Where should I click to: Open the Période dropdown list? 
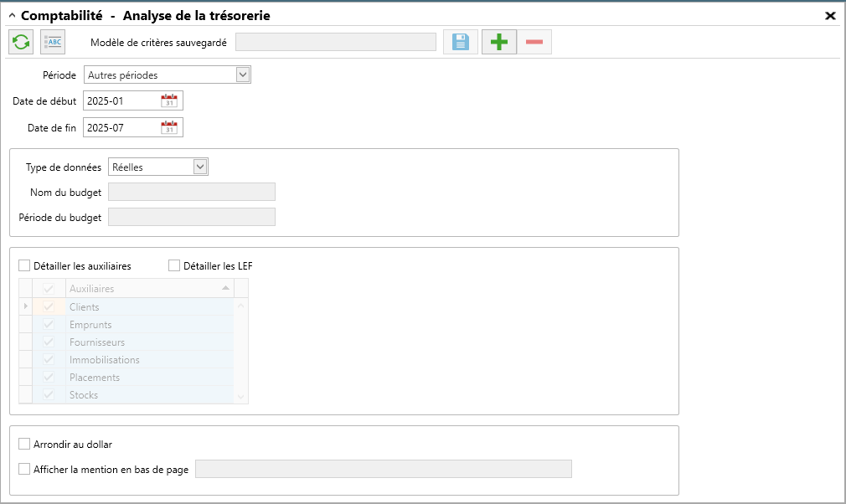tap(243, 75)
